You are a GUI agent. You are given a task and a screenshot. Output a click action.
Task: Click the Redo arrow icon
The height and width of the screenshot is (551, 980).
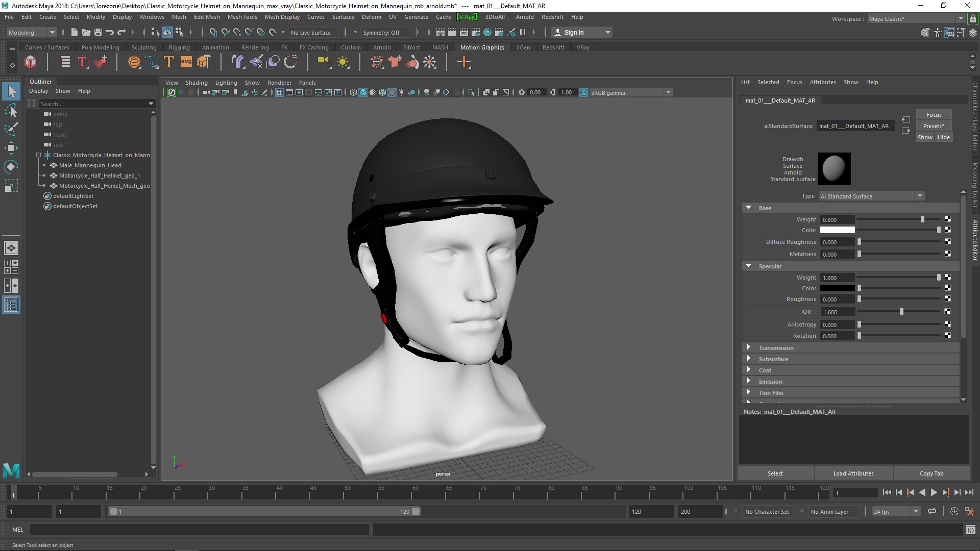point(121,32)
